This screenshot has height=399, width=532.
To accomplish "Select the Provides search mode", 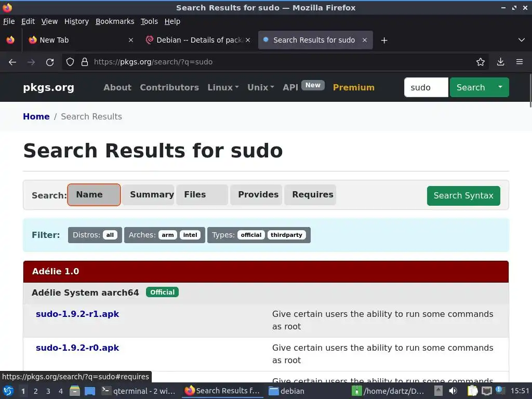I will (256, 195).
